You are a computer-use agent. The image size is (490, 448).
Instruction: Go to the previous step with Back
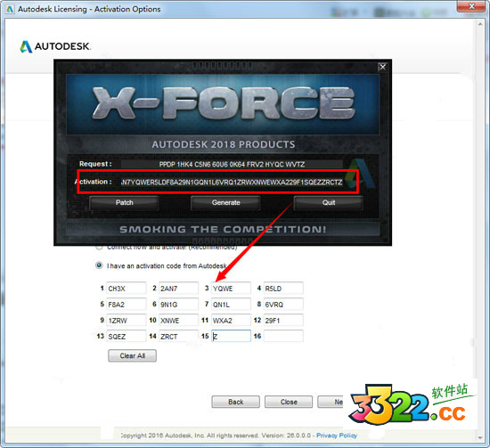(x=235, y=402)
